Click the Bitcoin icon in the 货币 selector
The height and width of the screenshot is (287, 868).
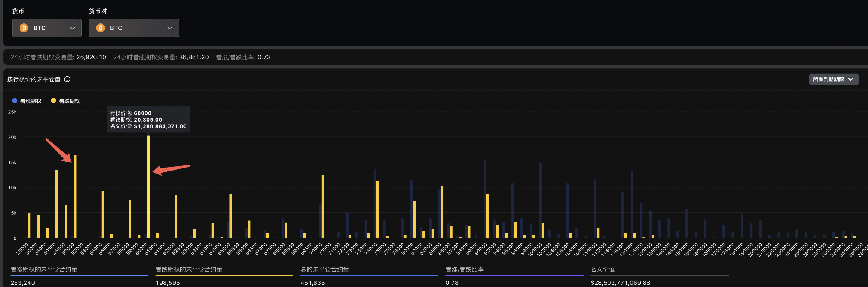24,28
